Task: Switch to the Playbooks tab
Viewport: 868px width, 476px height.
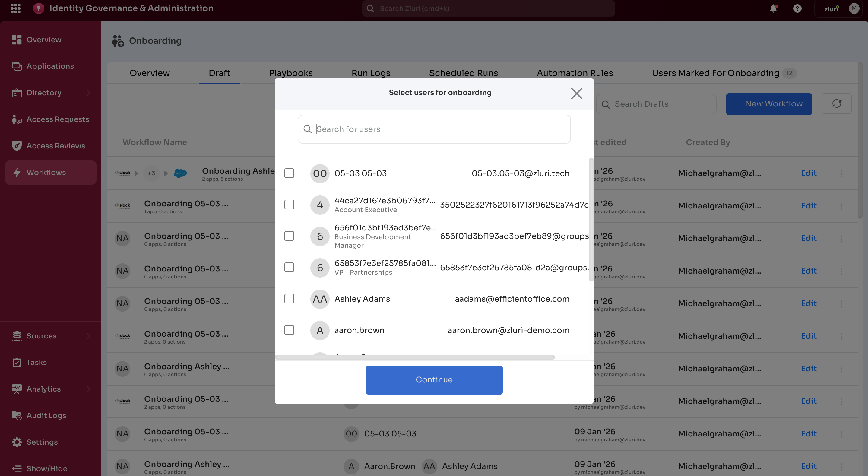Action: [290, 73]
